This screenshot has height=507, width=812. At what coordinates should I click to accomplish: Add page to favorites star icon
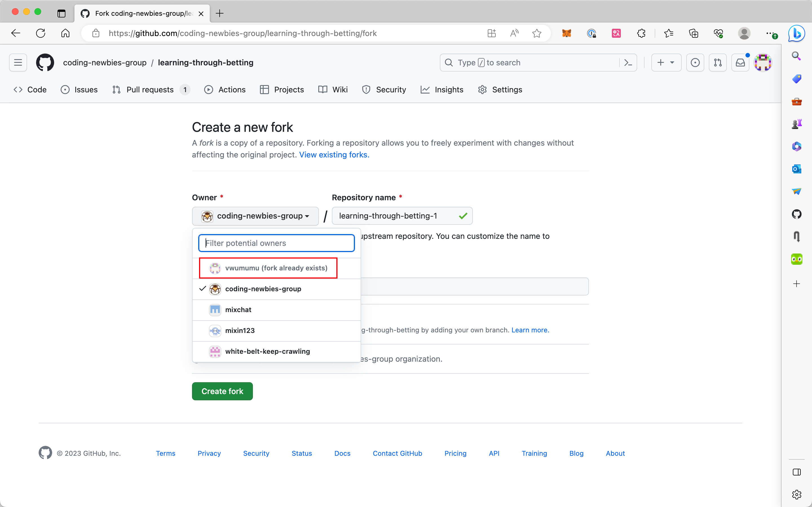[537, 33]
